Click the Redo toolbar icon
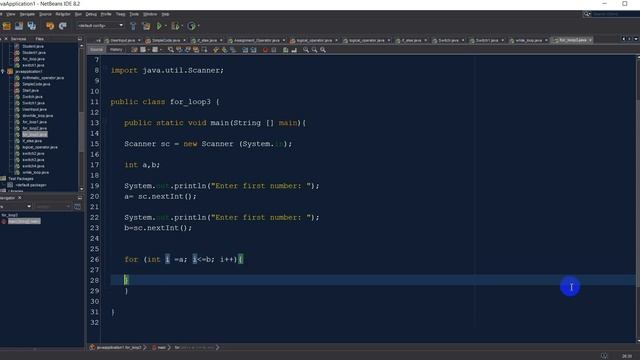The width and height of the screenshot is (640, 360). tap(62, 26)
